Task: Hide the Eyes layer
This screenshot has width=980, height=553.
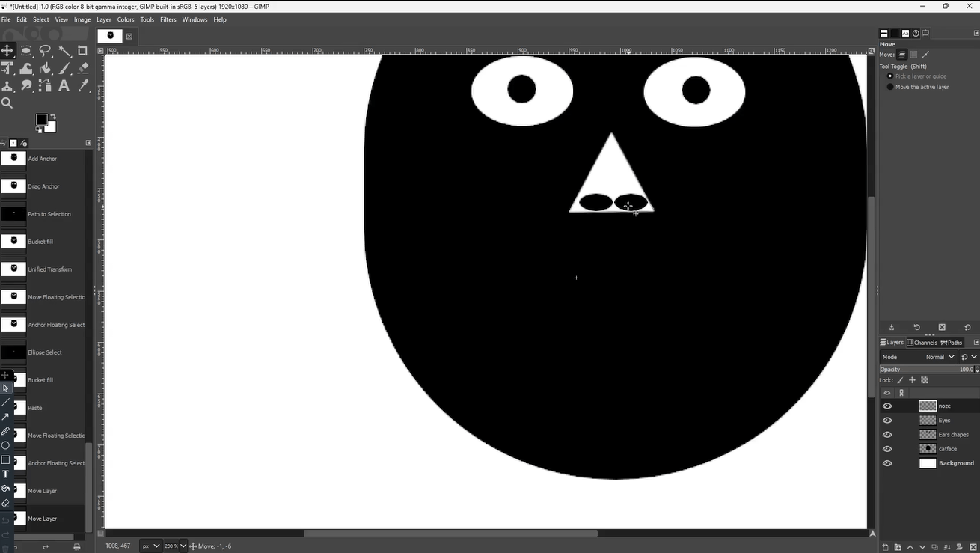Action: pyautogui.click(x=887, y=421)
